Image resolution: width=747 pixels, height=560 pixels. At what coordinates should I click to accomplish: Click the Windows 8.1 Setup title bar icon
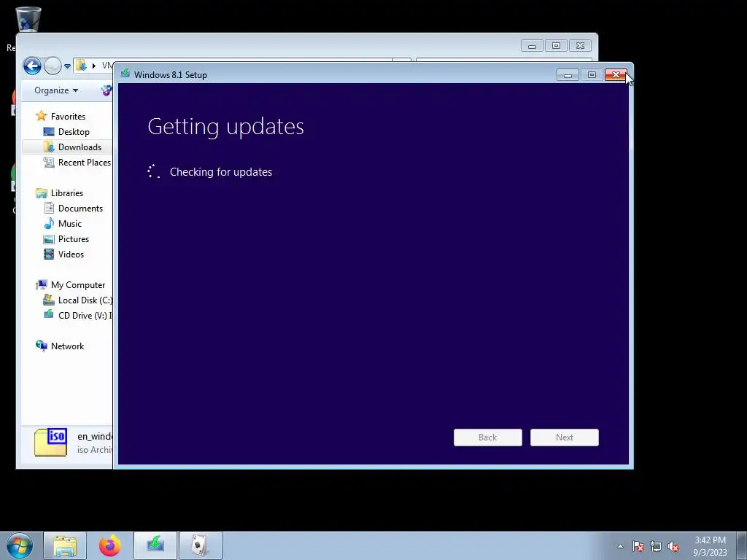(x=125, y=74)
